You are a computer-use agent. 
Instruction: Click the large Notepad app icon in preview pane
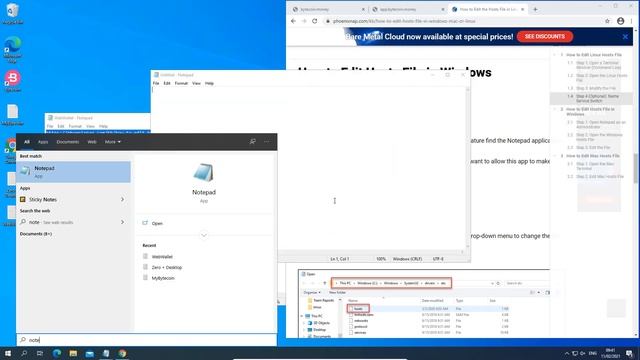[203, 172]
